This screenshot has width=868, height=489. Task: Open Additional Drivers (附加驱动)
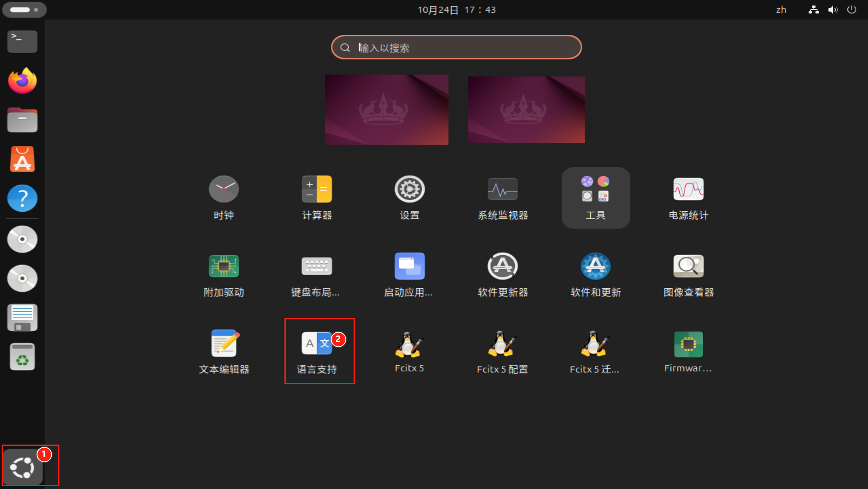tap(223, 266)
